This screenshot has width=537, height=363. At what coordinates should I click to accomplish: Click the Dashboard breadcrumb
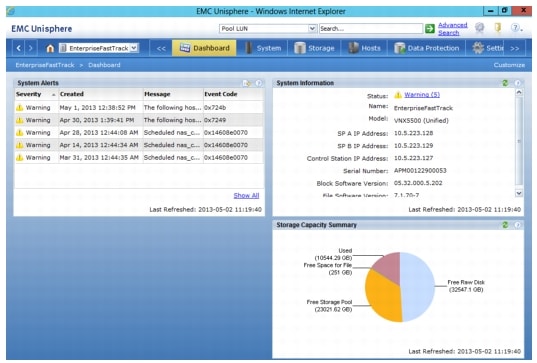104,65
